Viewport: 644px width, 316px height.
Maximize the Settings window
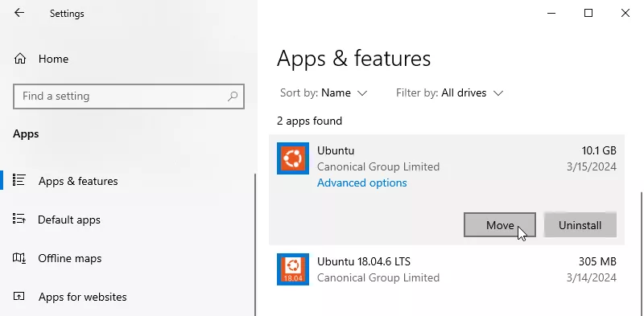point(588,13)
